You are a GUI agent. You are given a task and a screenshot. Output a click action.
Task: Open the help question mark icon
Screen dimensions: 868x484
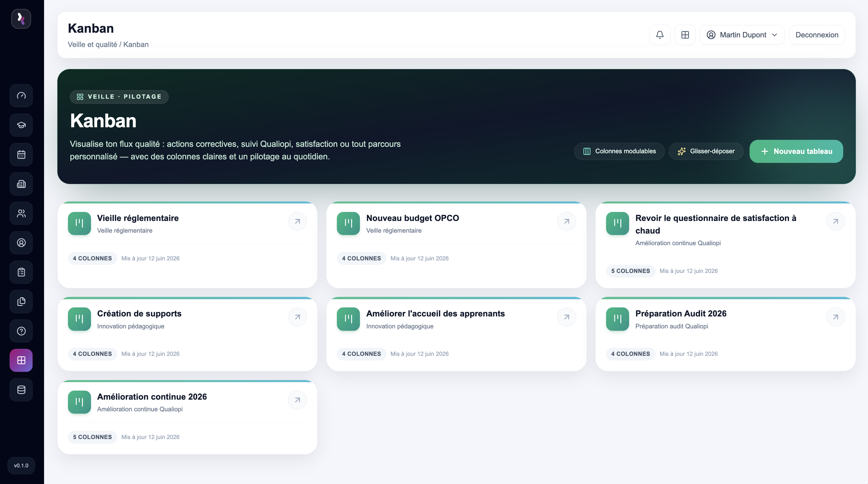[x=21, y=331]
